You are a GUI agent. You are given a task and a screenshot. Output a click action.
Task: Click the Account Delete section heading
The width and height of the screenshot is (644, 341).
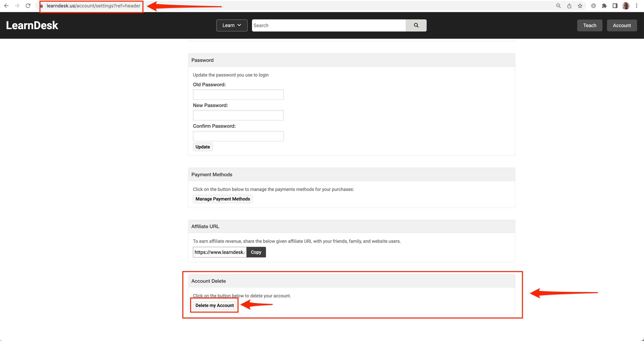coord(208,281)
